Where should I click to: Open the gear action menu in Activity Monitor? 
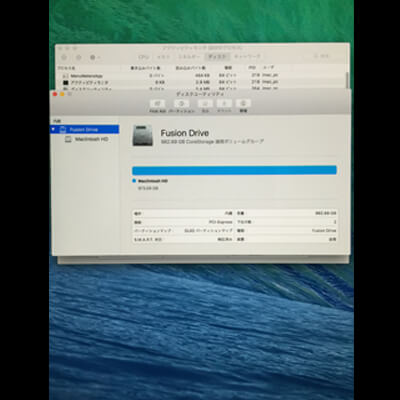(95, 57)
